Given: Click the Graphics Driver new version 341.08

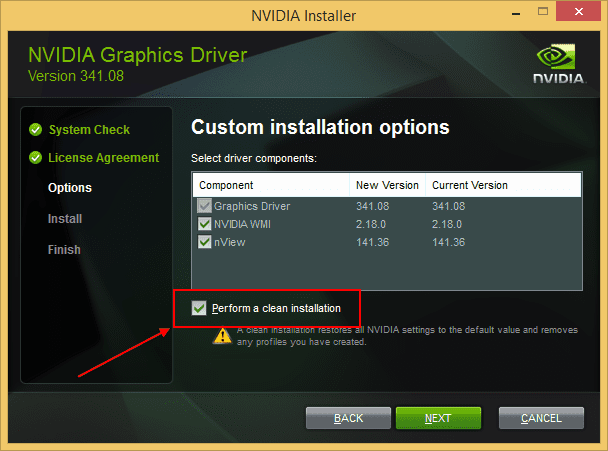Looking at the screenshot, I should click(x=373, y=206).
